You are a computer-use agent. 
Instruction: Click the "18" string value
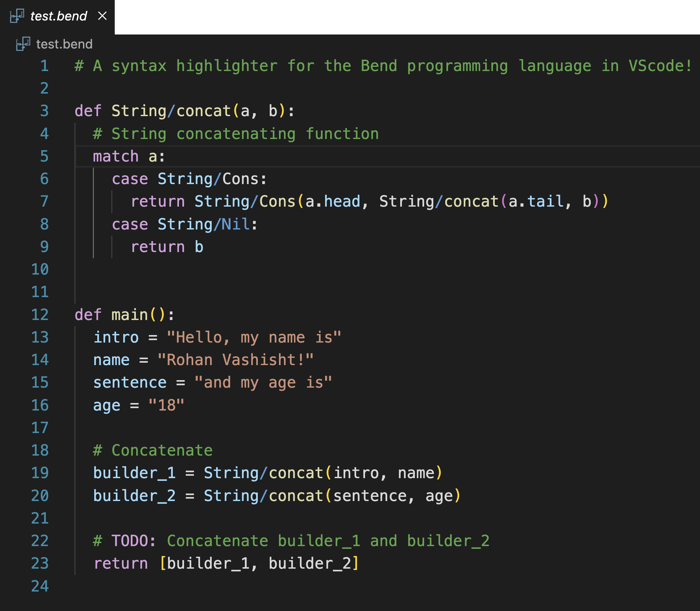pos(166,405)
